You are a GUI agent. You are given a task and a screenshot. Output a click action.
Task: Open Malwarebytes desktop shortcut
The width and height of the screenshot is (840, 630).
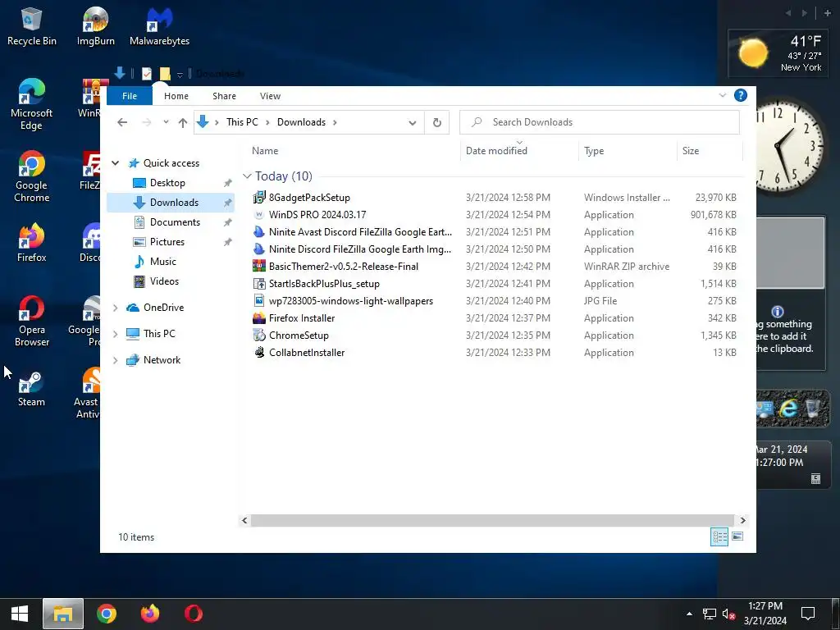click(159, 27)
